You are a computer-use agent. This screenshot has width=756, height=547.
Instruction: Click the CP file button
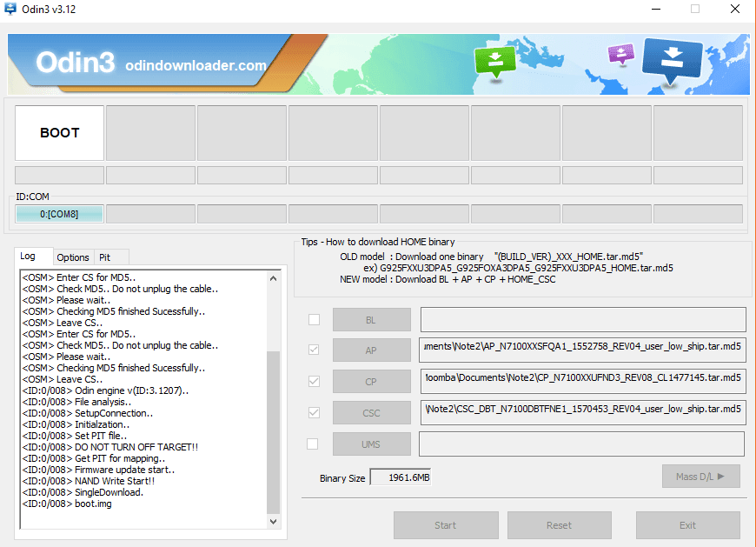pyautogui.click(x=371, y=382)
